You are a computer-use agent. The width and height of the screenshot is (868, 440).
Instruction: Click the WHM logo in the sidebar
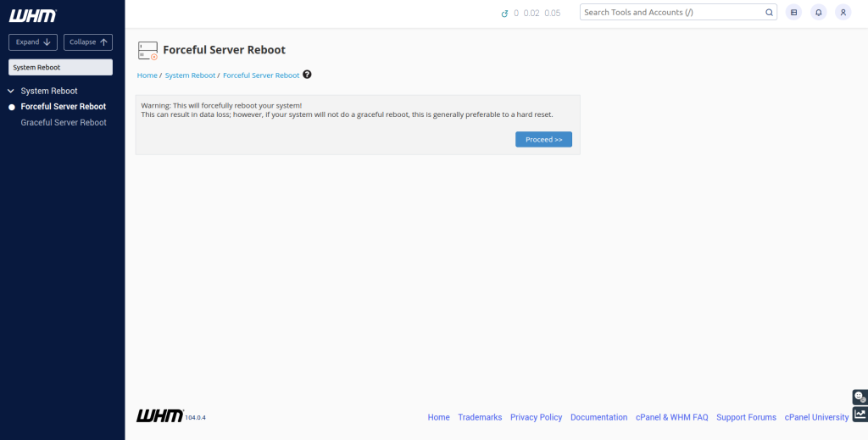point(32,15)
